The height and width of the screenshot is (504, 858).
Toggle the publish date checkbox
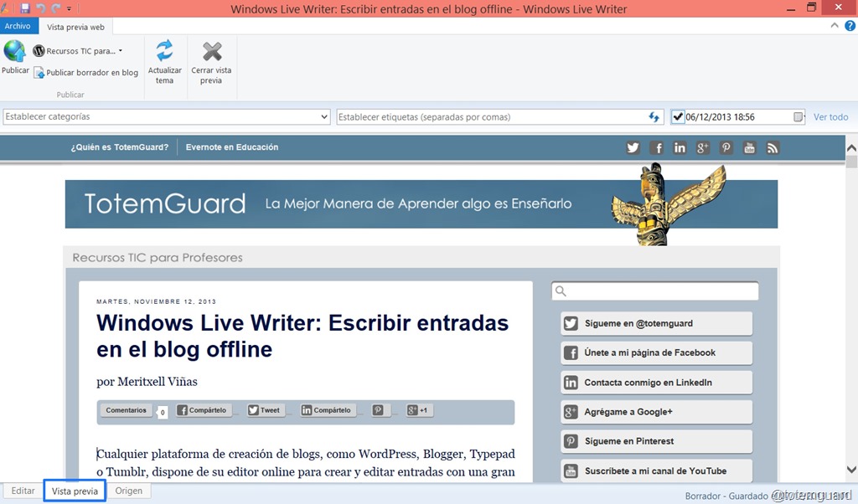678,116
